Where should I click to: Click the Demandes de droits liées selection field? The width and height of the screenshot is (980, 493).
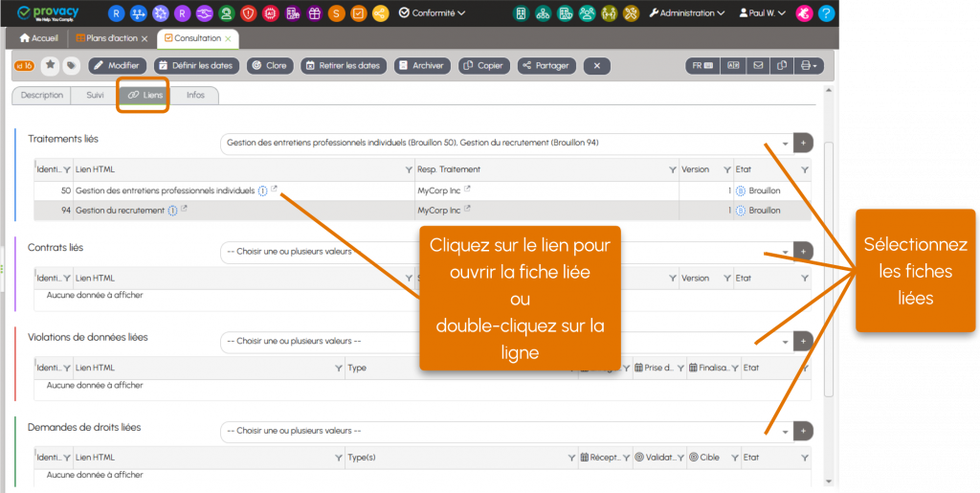click(506, 431)
